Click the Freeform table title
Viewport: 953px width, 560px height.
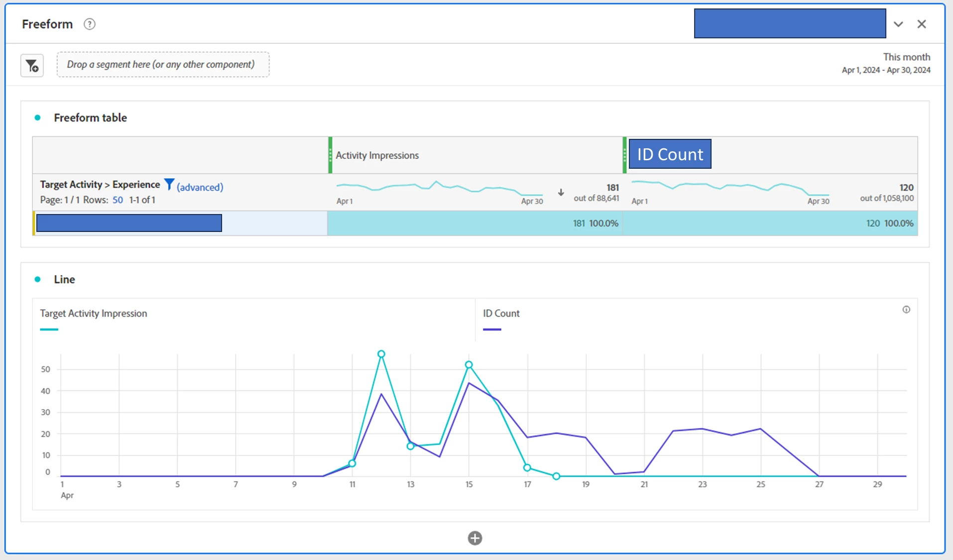tap(90, 117)
